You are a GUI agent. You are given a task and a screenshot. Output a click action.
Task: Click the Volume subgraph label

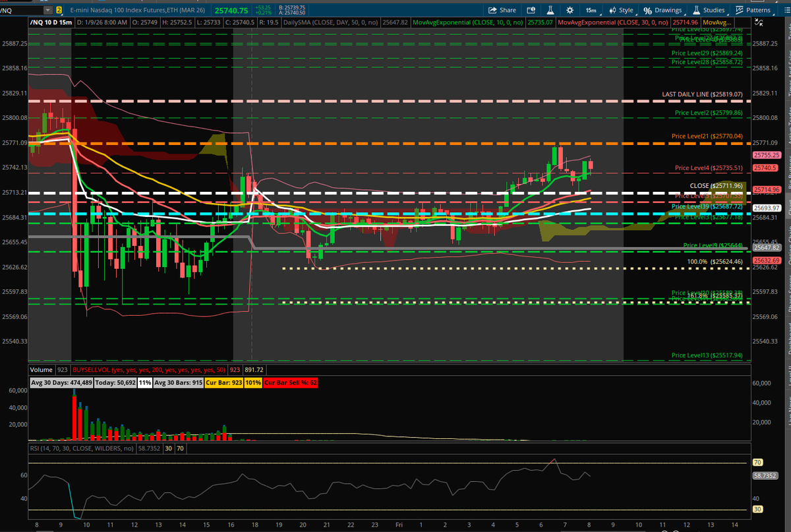[40, 370]
